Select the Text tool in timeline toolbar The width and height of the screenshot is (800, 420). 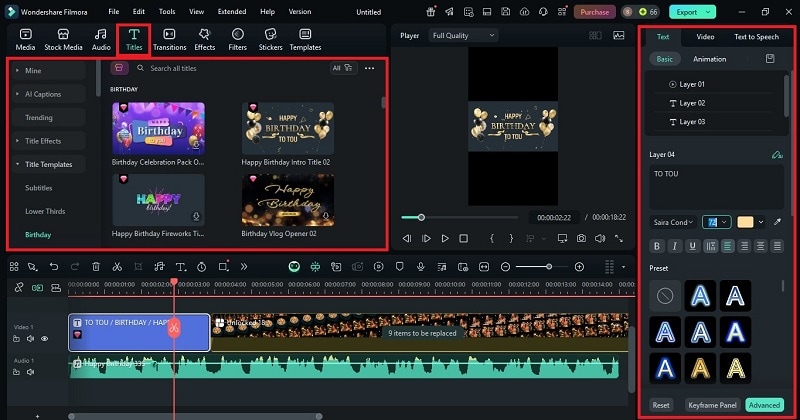pos(181,266)
